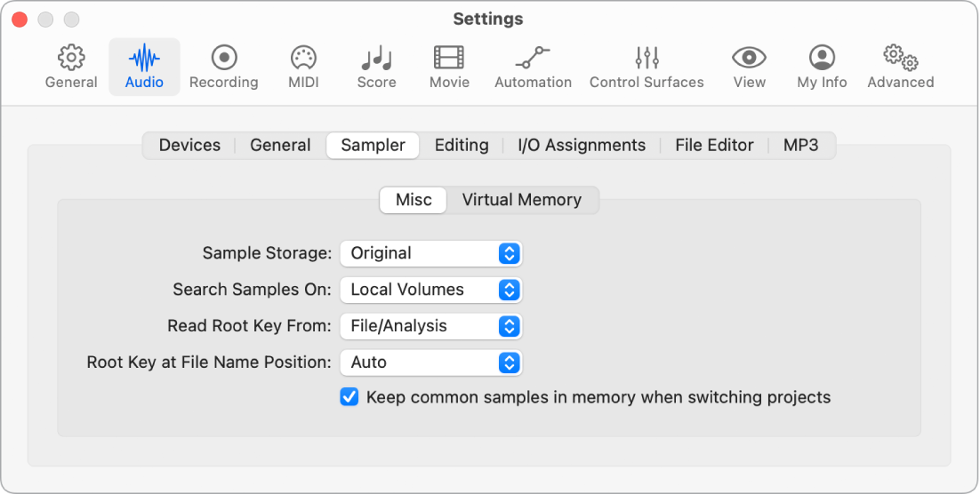The height and width of the screenshot is (494, 980).
Task: Open the Search Samples On dropdown
Action: [x=431, y=290]
